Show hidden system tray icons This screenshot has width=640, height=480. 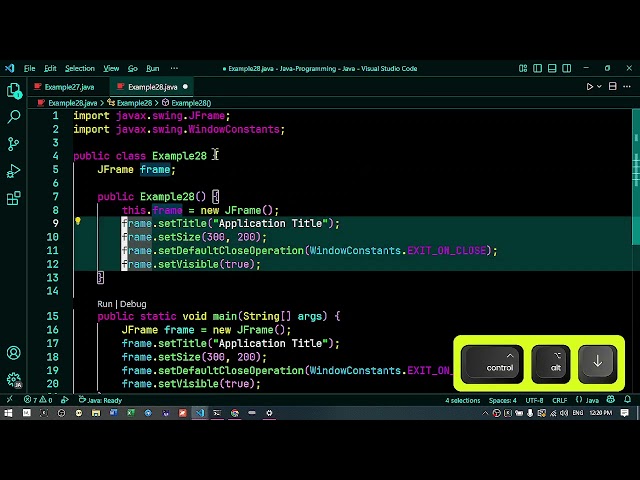click(485, 413)
